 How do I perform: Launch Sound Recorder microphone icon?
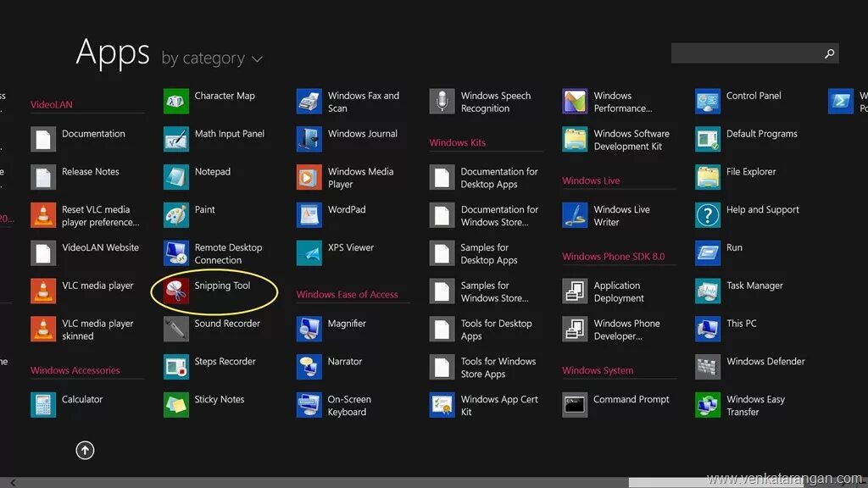pos(176,330)
